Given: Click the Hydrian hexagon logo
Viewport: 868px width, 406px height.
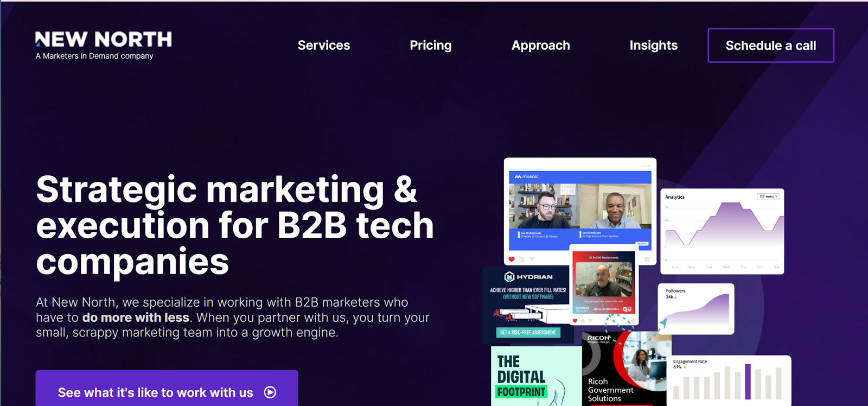Looking at the screenshot, I should point(509,277).
